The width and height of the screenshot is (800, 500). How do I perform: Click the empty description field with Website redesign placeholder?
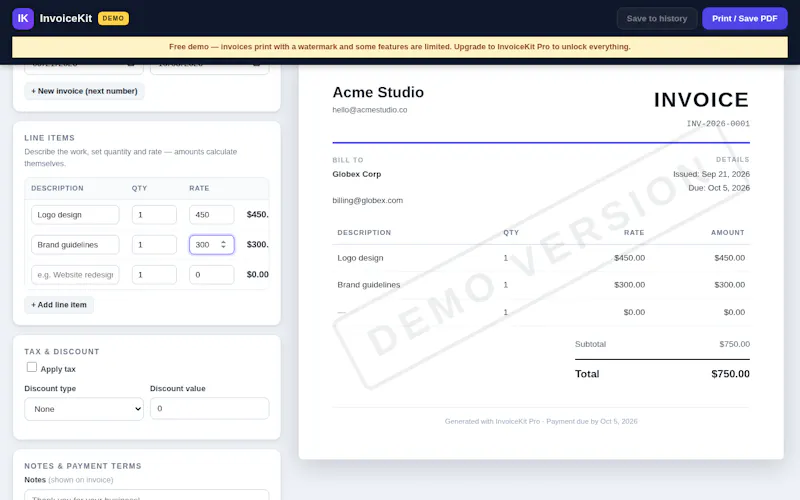tap(75, 275)
